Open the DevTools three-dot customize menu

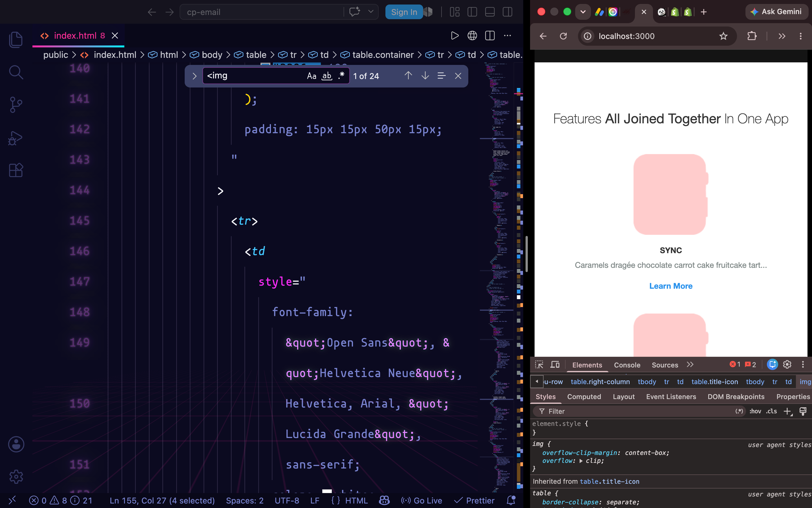(803, 365)
